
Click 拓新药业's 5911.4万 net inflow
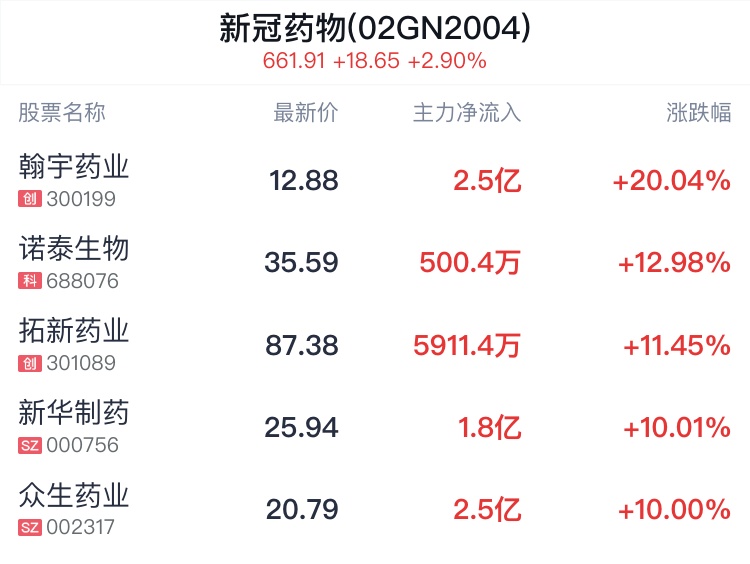coord(467,346)
